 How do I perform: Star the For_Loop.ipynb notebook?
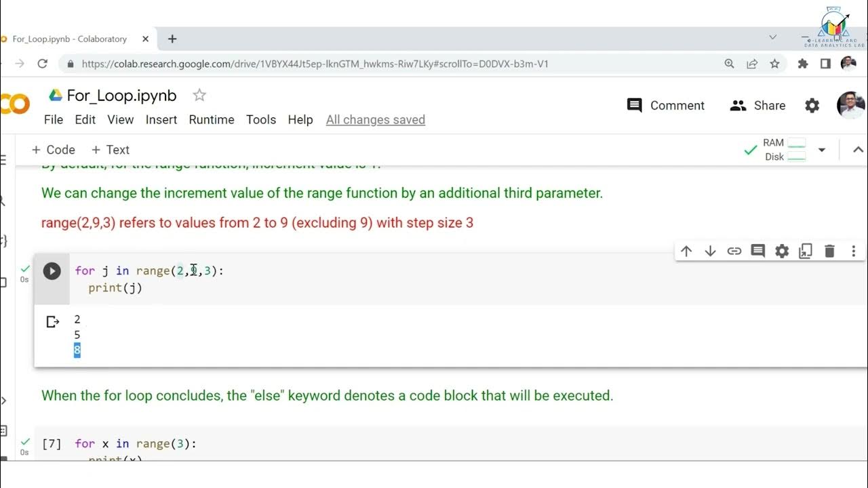(199, 96)
